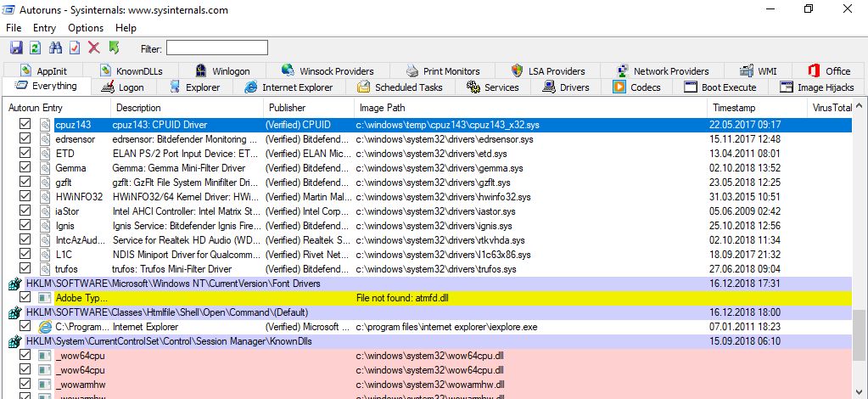Sort by VirusTotal column header
Image resolution: width=868 pixels, height=399 pixels.
pyautogui.click(x=831, y=108)
